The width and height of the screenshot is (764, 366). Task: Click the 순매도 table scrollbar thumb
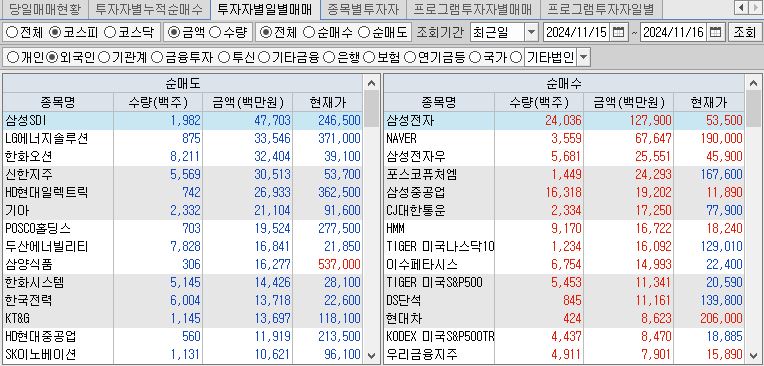(x=371, y=109)
